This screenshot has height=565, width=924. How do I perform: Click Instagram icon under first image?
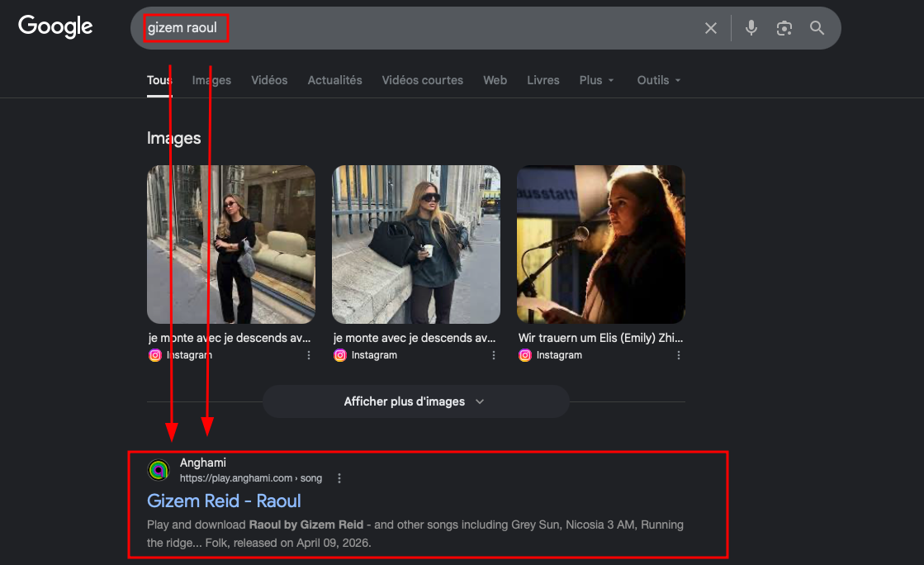[155, 355]
